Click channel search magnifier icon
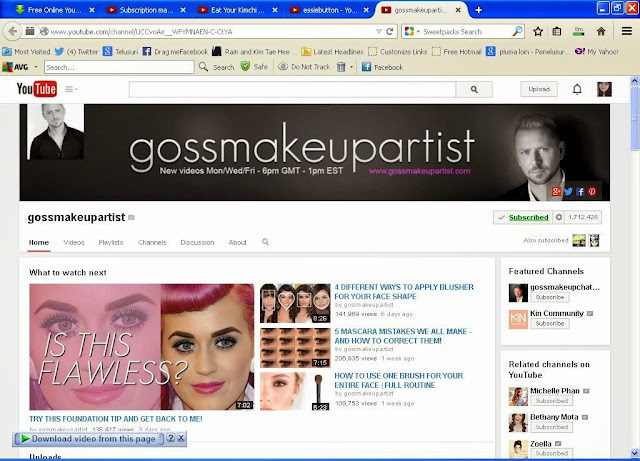The image size is (640, 461). pyautogui.click(x=265, y=242)
